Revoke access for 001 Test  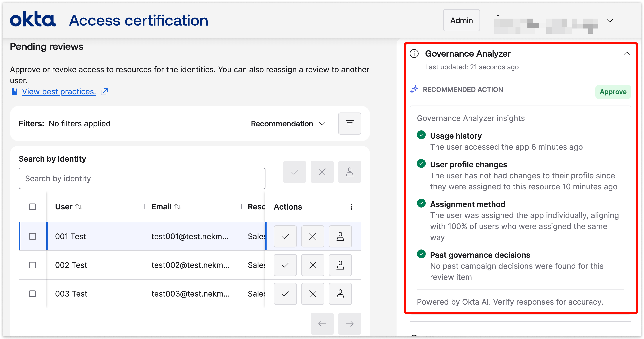[x=313, y=236]
